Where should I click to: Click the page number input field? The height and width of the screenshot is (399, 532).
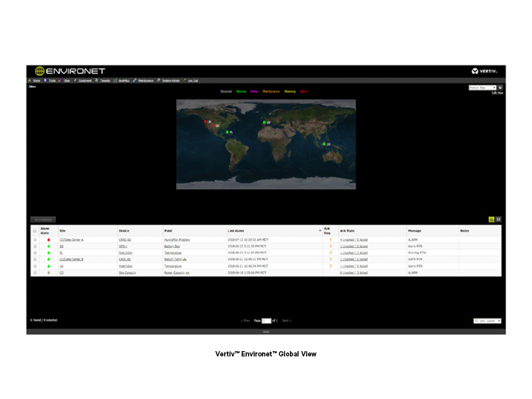[x=266, y=321]
